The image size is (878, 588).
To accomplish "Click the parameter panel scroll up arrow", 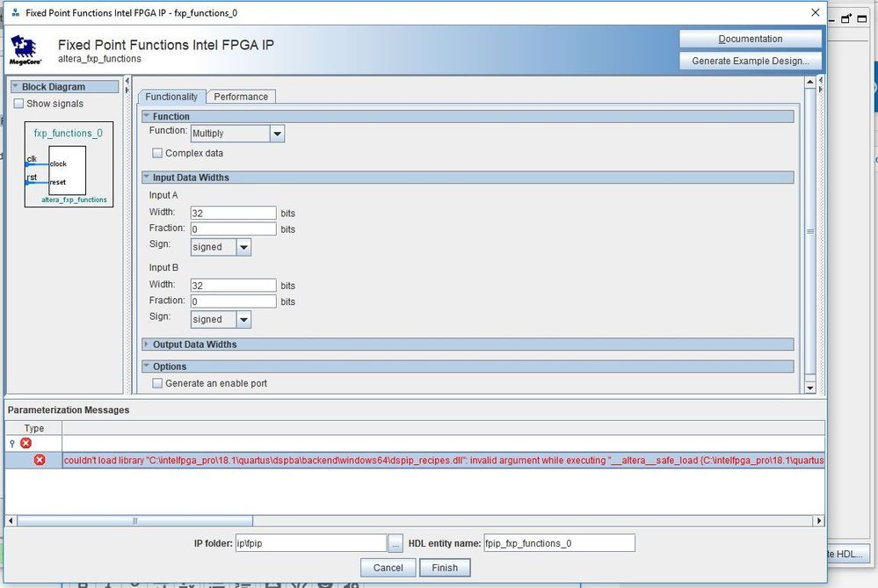I will [x=810, y=83].
